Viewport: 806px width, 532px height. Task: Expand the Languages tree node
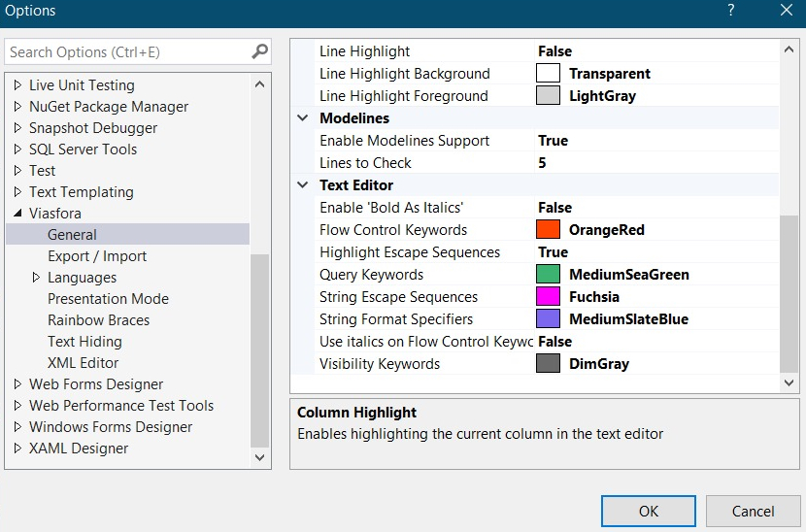(36, 278)
